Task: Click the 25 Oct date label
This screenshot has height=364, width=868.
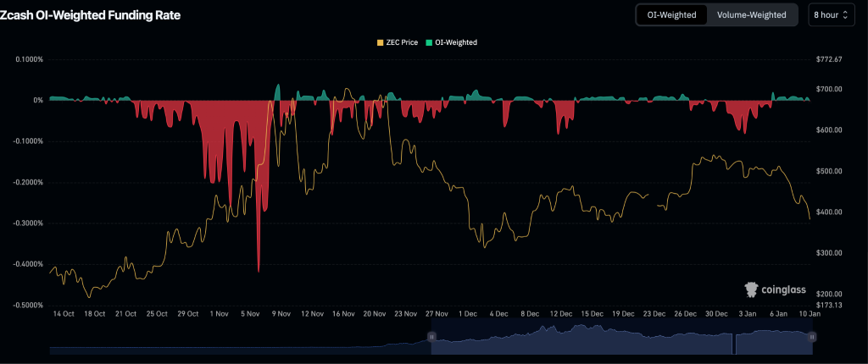Action: point(157,314)
